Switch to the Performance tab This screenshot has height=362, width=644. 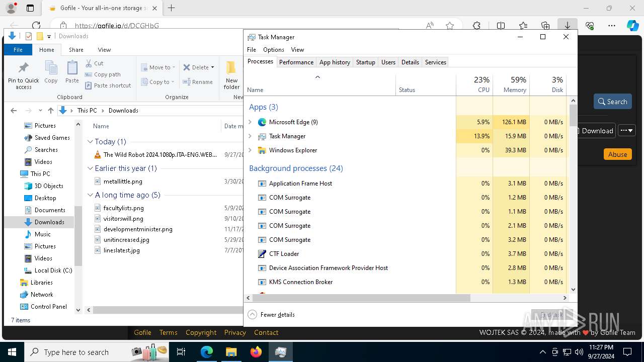[x=296, y=62]
